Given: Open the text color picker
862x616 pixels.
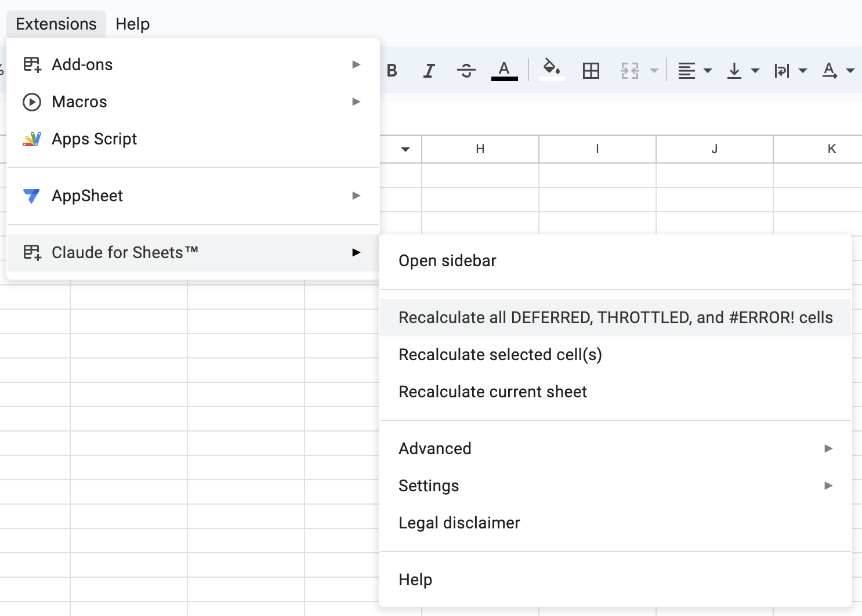Looking at the screenshot, I should [x=505, y=71].
